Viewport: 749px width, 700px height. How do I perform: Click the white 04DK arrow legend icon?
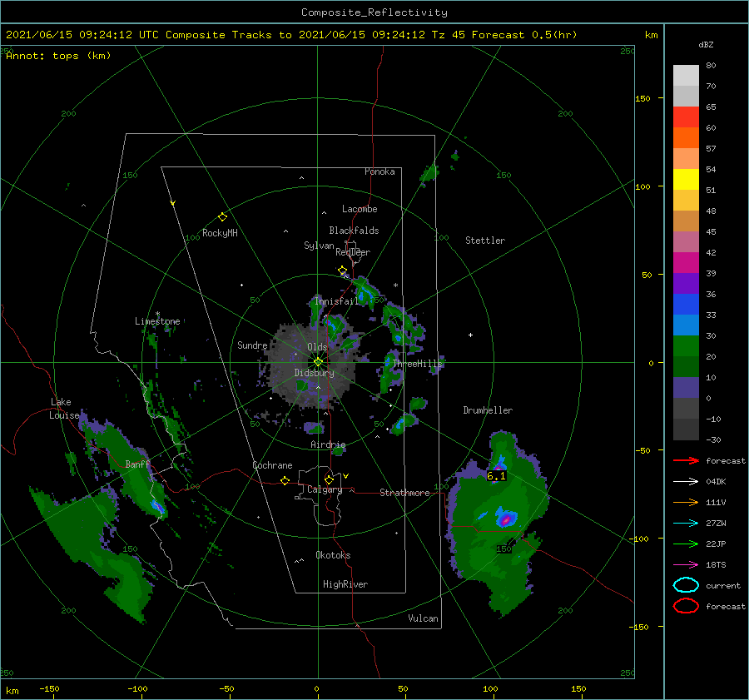tap(686, 481)
